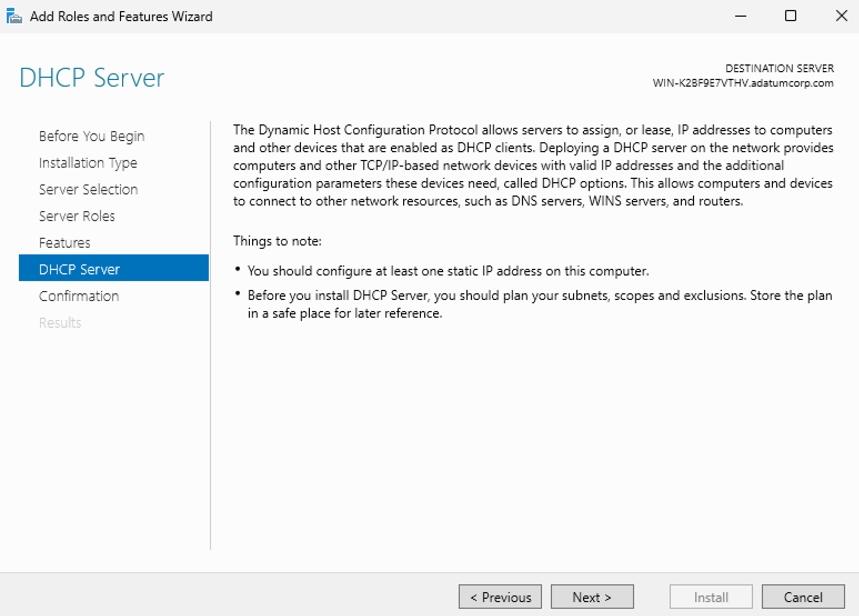Click the destination server name adatumcorp.com
This screenshot has height=616, width=859.
tap(743, 83)
